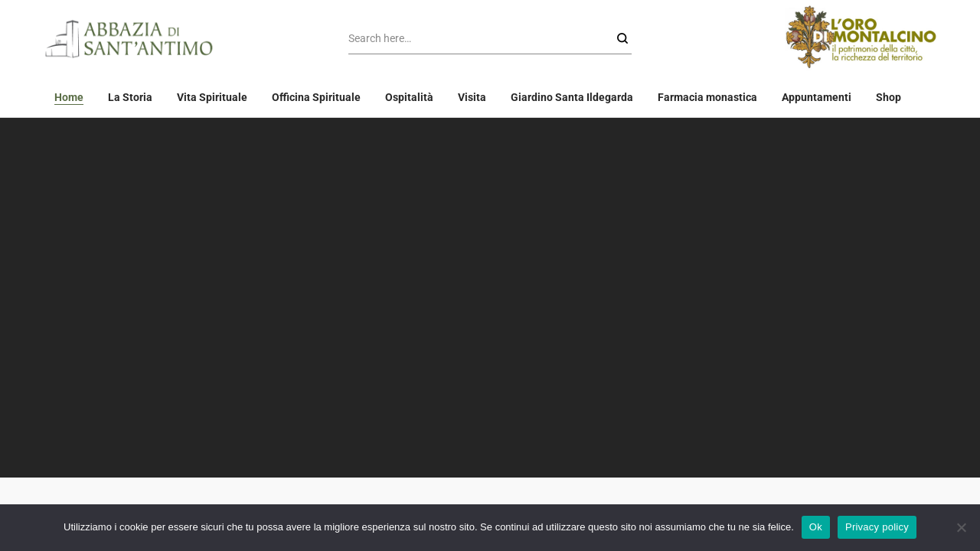Open the Ospitalità page
This screenshot has height=551, width=980.
[409, 97]
